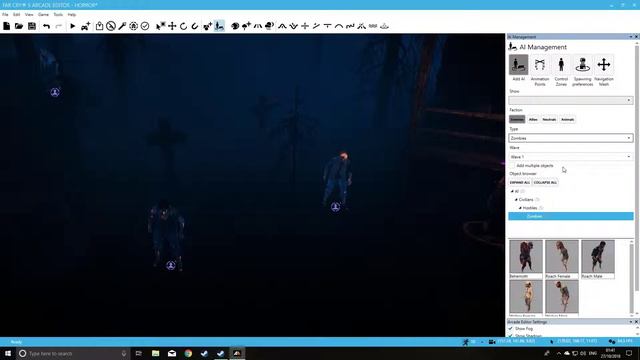The height and width of the screenshot is (360, 640).
Task: Select the Enemies faction button
Action: click(x=517, y=120)
